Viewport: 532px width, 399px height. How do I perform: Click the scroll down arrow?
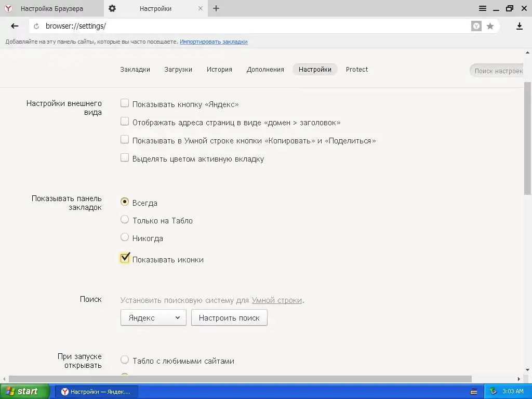[528, 370]
